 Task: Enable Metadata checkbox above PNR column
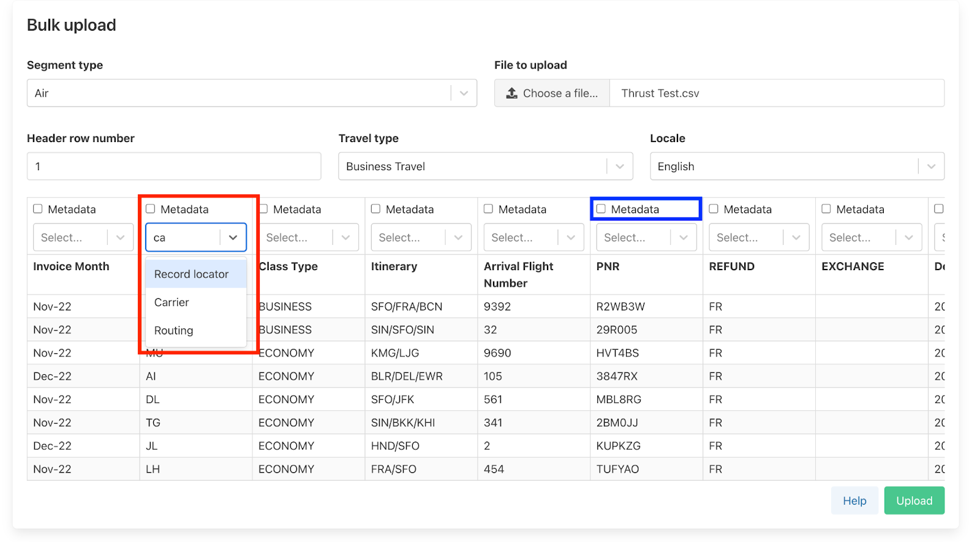click(x=601, y=209)
